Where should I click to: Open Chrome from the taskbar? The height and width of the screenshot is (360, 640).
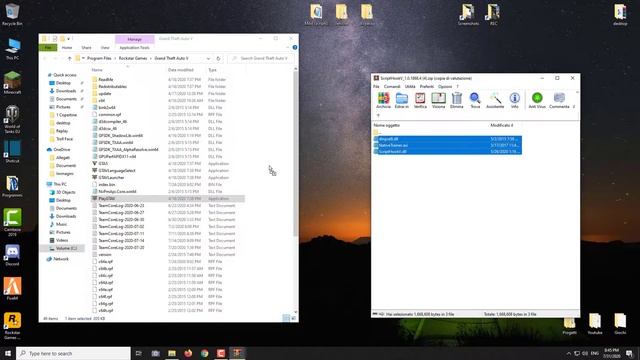pos(204,353)
